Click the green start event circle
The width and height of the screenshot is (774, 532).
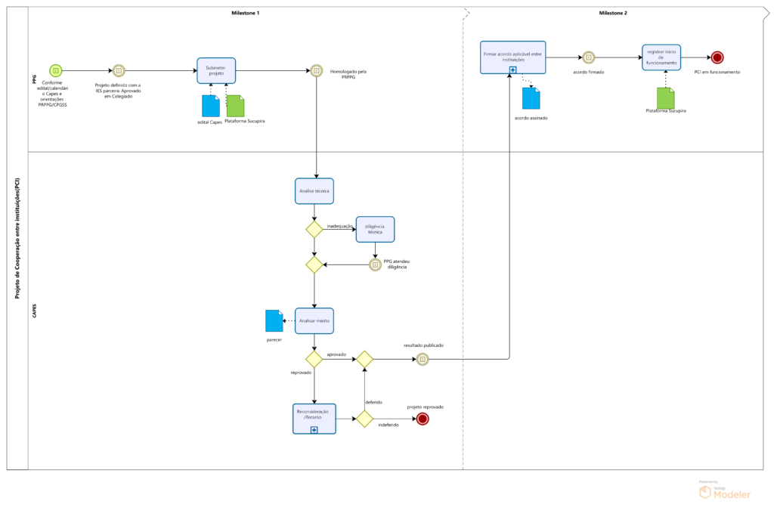(x=55, y=70)
